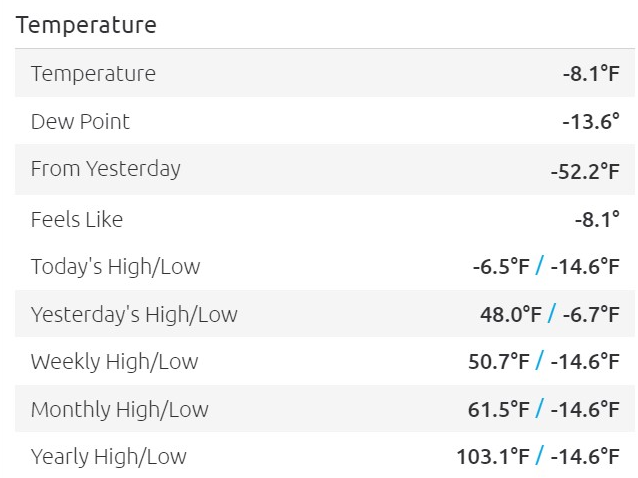
Task: Click the -8.1°F value in the Temperature row
Action: click(x=590, y=73)
